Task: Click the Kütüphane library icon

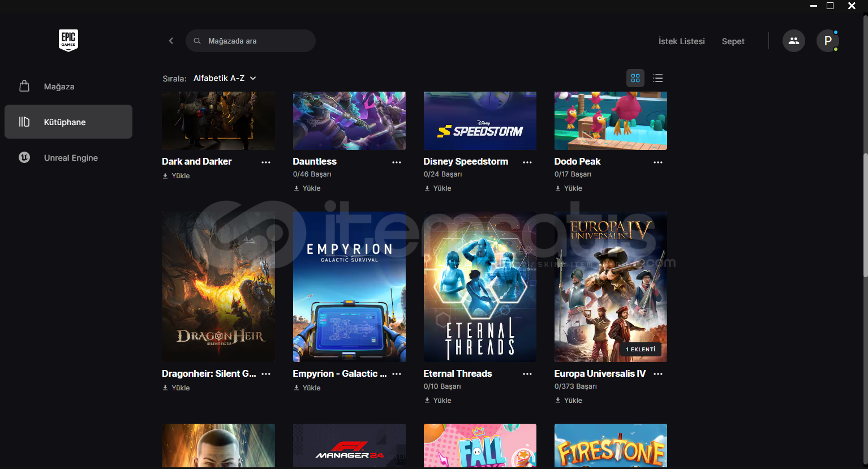Action: pyautogui.click(x=24, y=122)
